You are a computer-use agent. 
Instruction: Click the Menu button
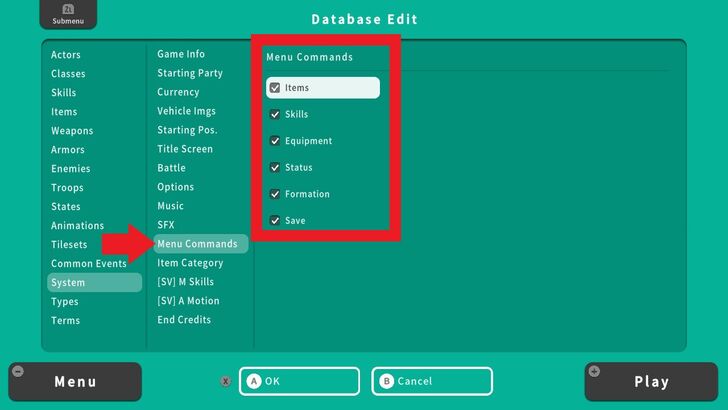[75, 382]
